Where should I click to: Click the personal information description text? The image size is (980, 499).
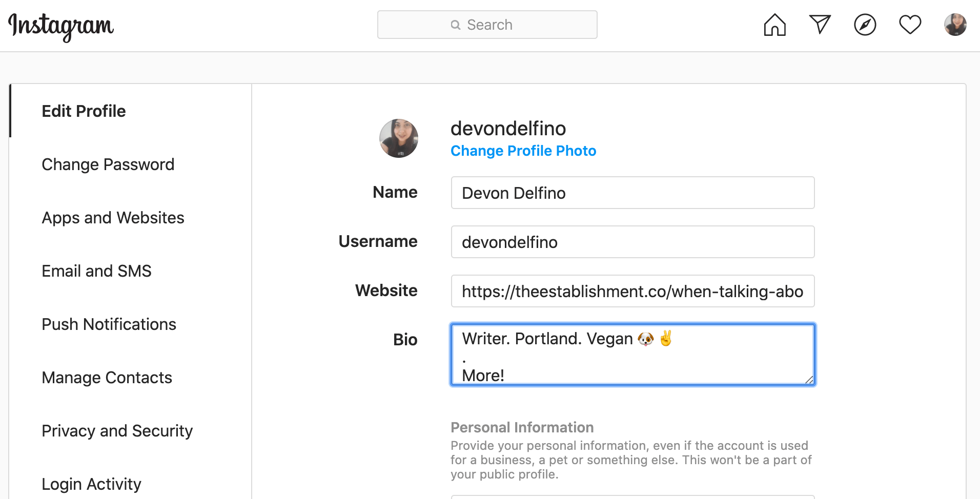[631, 460]
